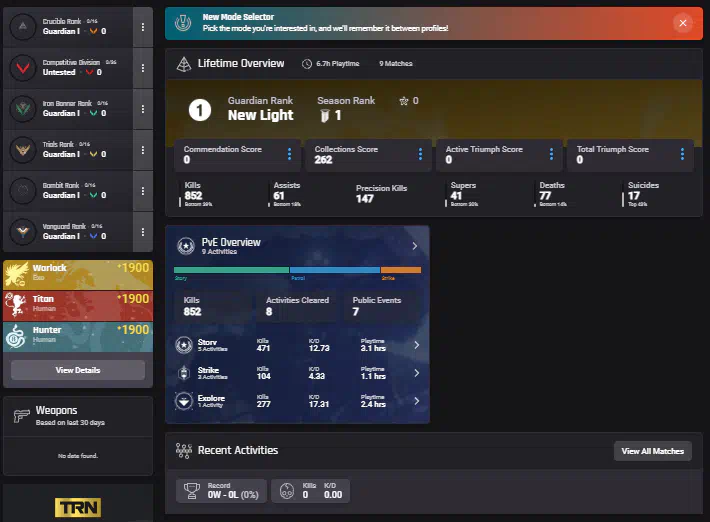The width and height of the screenshot is (710, 522).
Task: Click the Lifetime Overview tricorn icon
Action: click(x=183, y=64)
